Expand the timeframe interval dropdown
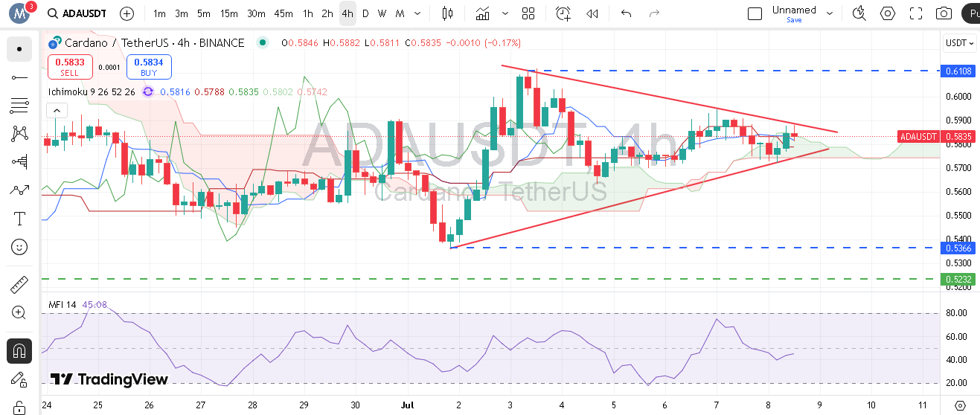 tap(416, 13)
